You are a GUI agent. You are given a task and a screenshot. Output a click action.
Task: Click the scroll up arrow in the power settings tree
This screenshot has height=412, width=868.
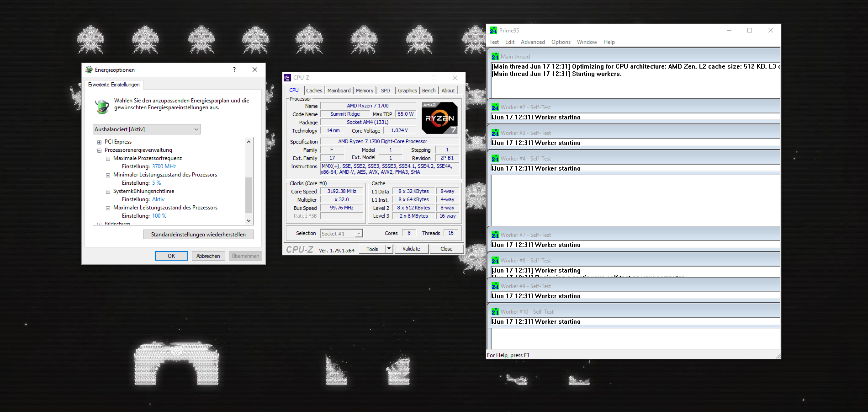point(249,142)
